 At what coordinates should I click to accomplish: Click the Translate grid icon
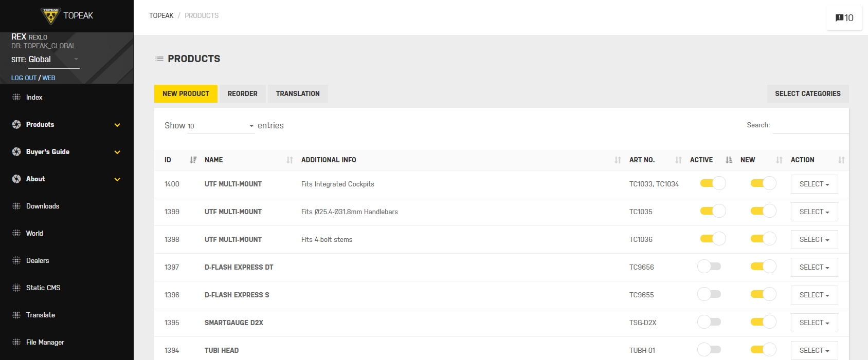(16, 315)
